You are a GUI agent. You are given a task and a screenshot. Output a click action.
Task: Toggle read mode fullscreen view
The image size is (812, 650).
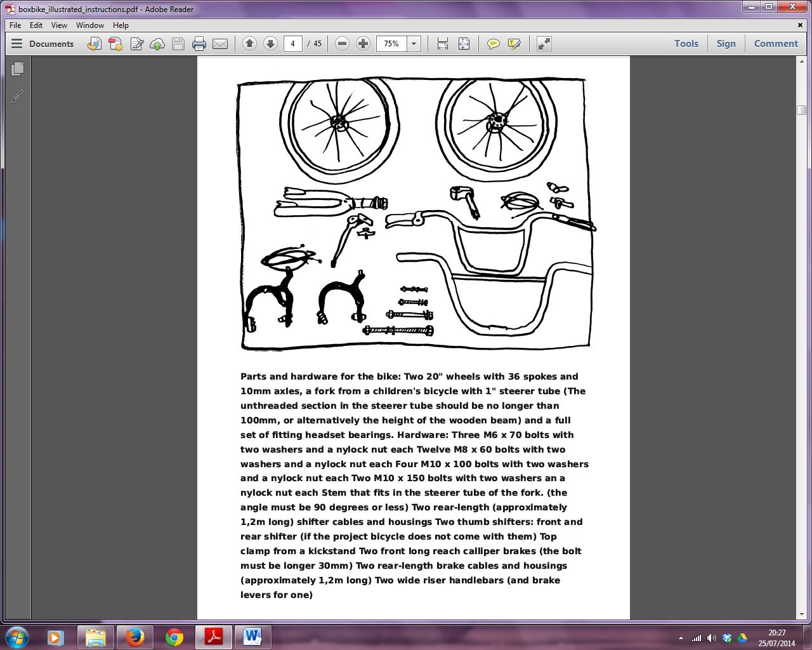click(544, 44)
